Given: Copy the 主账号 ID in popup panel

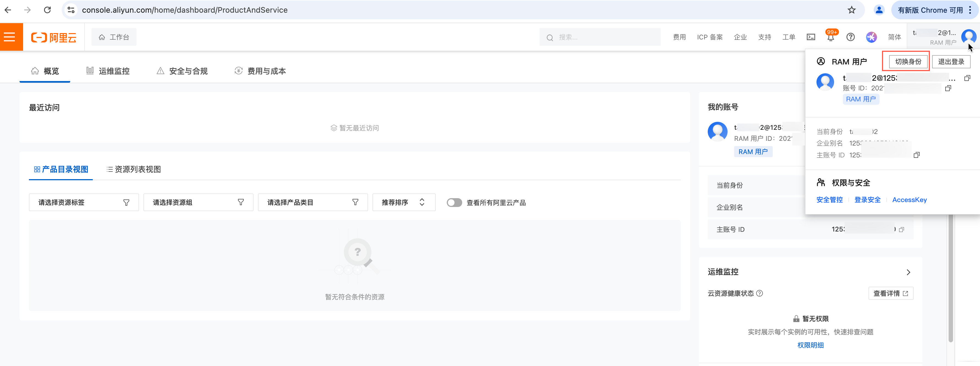Looking at the screenshot, I should point(916,155).
